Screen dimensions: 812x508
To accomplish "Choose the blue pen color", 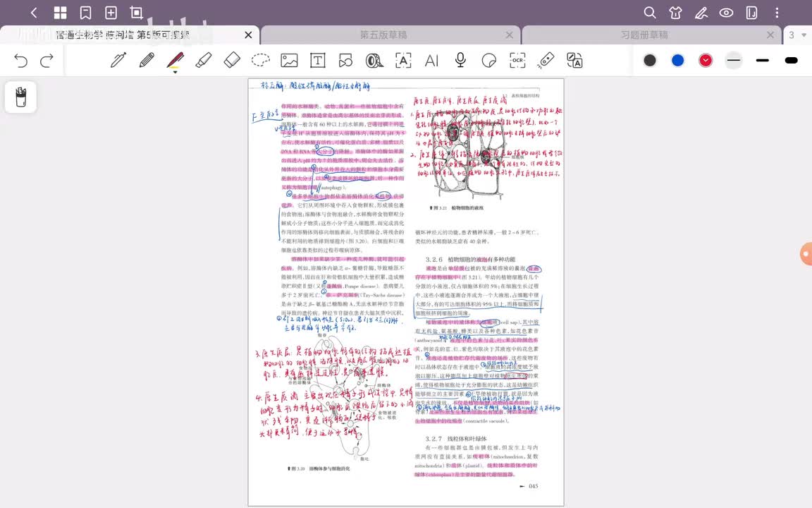I will 677,61.
